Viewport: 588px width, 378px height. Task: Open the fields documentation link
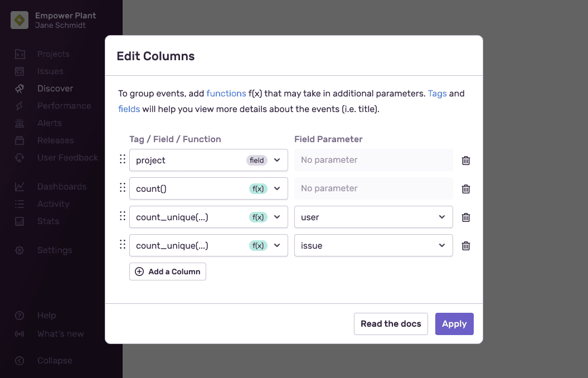(x=129, y=109)
